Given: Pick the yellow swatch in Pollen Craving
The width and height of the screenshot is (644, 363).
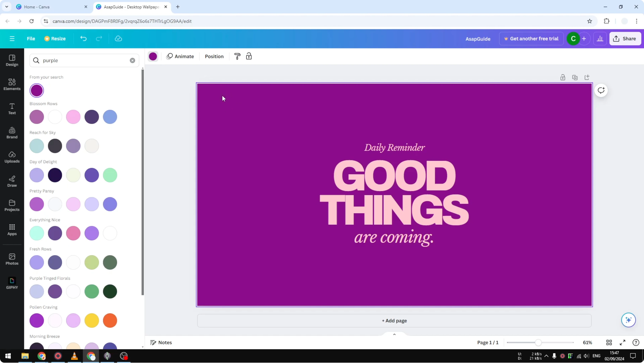Looking at the screenshot, I should tap(92, 320).
